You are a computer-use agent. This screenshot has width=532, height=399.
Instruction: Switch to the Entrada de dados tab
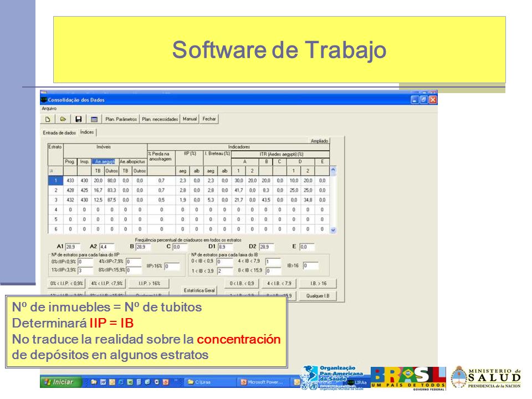pyautogui.click(x=59, y=132)
